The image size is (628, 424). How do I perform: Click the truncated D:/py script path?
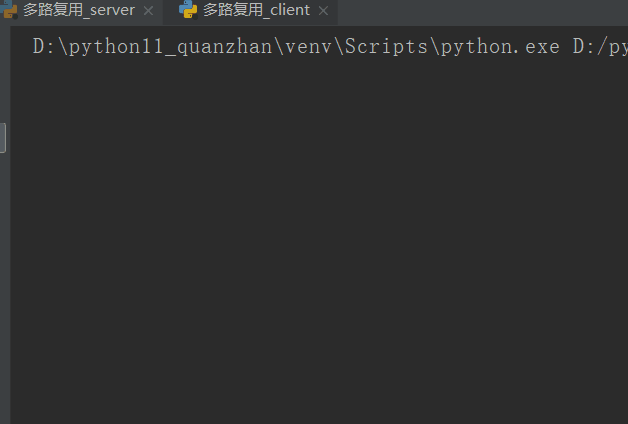(x=600, y=47)
